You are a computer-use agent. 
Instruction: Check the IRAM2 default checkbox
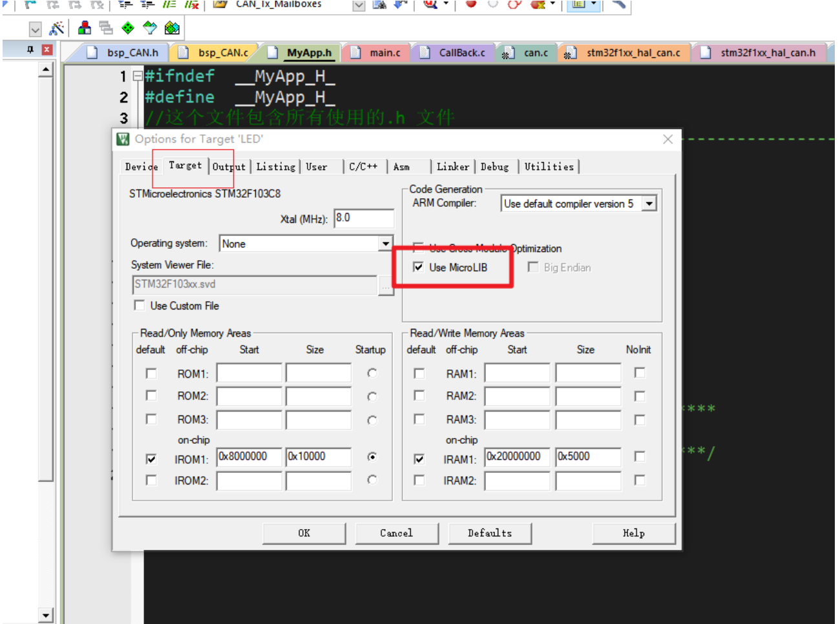[419, 480]
